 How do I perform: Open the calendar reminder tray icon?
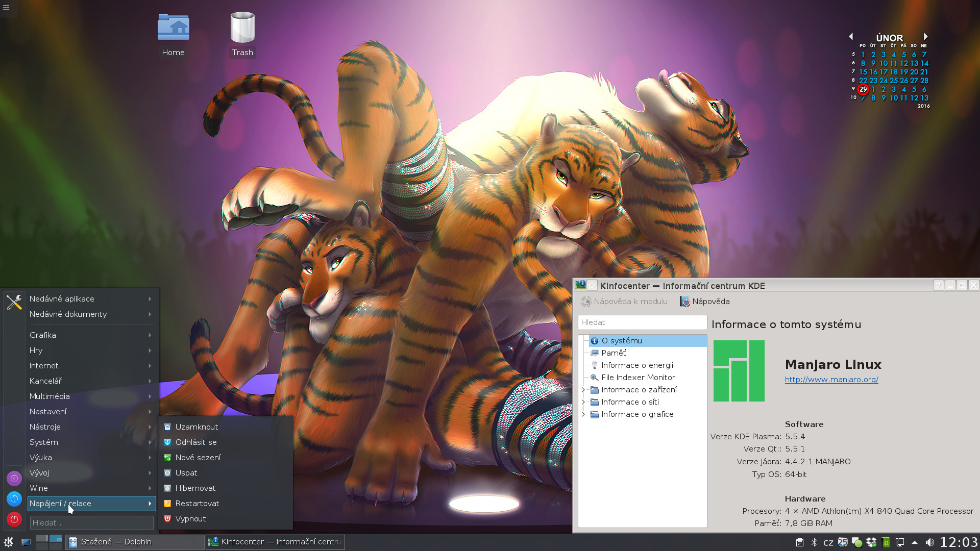click(x=843, y=542)
